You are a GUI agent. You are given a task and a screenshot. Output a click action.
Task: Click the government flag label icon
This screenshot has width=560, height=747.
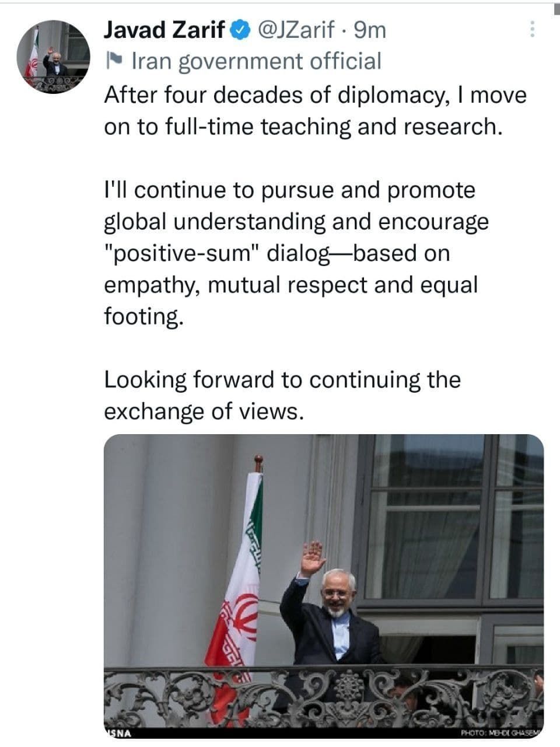[x=114, y=61]
